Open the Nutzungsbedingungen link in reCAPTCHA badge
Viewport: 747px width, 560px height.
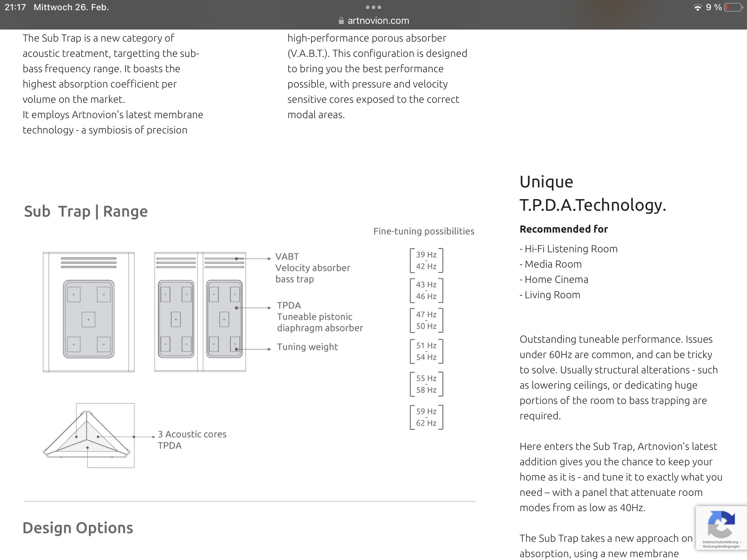pos(721,547)
